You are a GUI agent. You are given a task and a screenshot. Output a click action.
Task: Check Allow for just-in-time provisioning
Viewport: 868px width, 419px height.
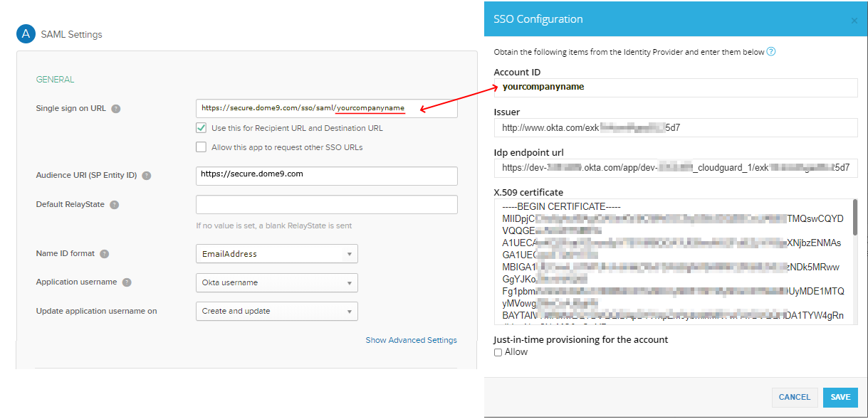(x=498, y=351)
